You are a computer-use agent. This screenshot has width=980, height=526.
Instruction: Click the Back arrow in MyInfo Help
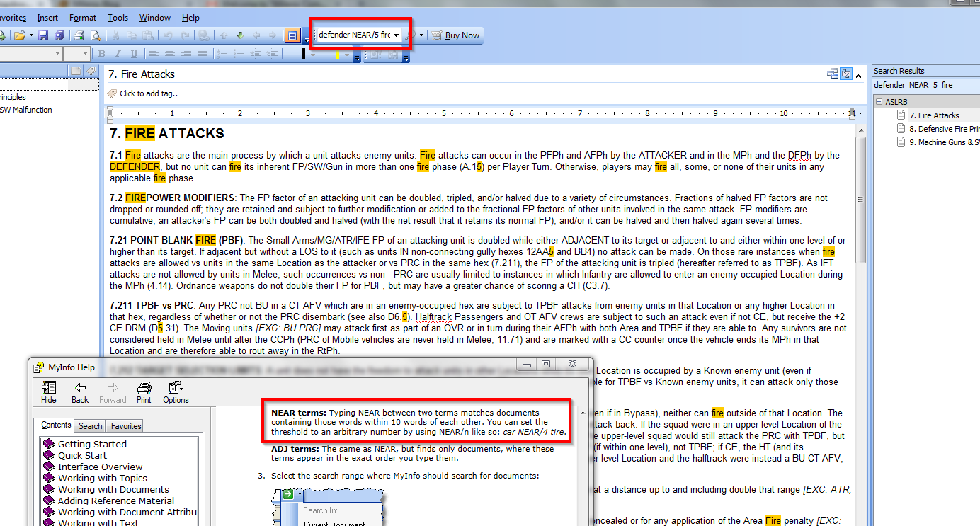pyautogui.click(x=80, y=391)
